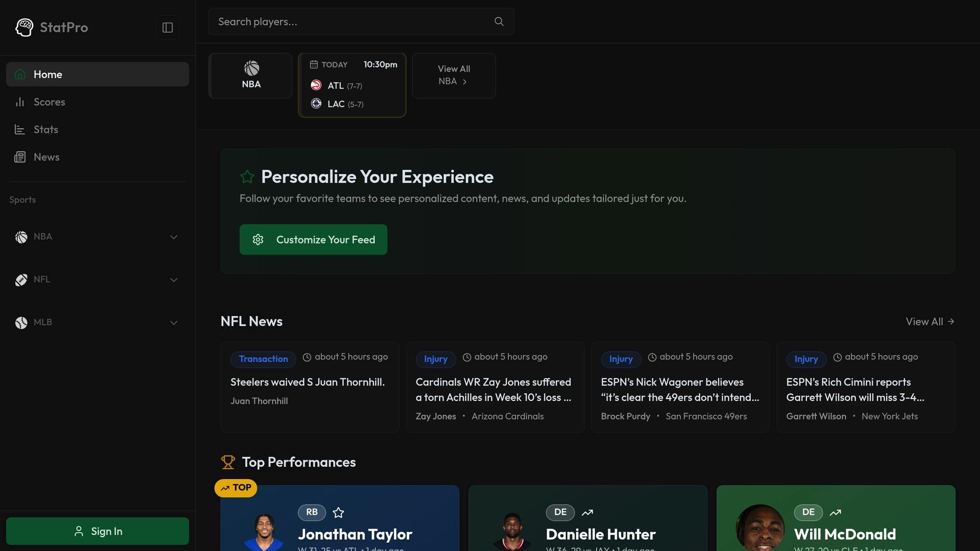
Task: Click the Customize Your Feed button
Action: tap(313, 240)
